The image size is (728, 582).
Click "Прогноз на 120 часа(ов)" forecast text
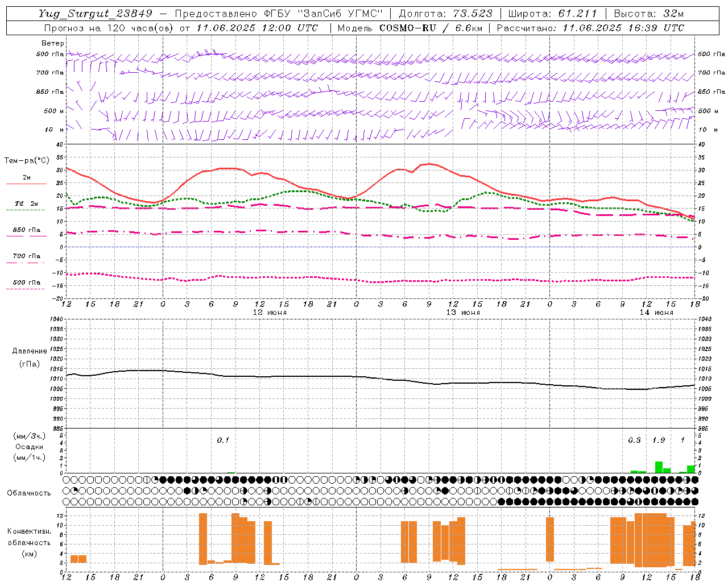coord(109,28)
